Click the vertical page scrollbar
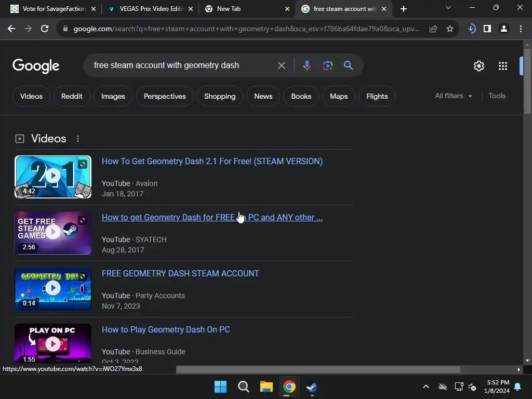Screen dimensions: 532x399 (x=527, y=82)
